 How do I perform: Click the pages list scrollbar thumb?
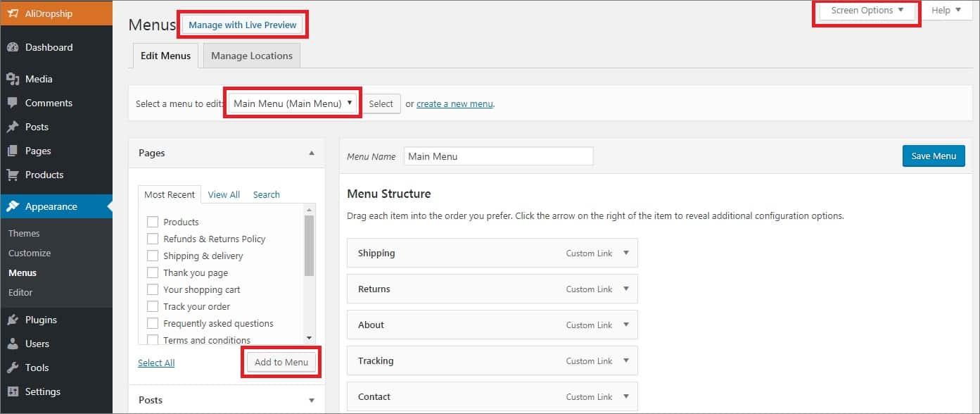(x=309, y=245)
